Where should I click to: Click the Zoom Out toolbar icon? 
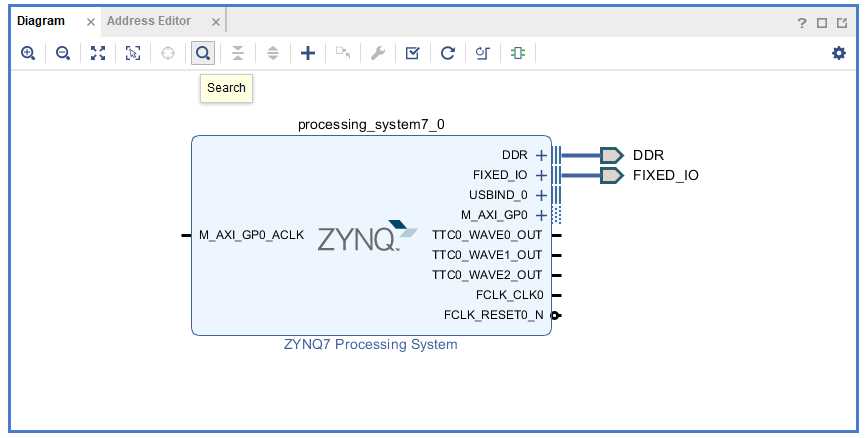click(63, 53)
